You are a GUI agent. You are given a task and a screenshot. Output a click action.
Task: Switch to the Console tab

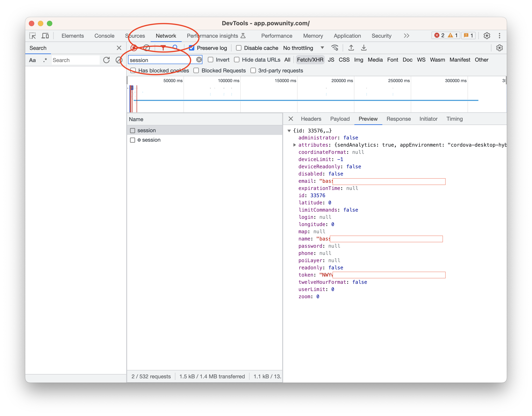coord(104,36)
